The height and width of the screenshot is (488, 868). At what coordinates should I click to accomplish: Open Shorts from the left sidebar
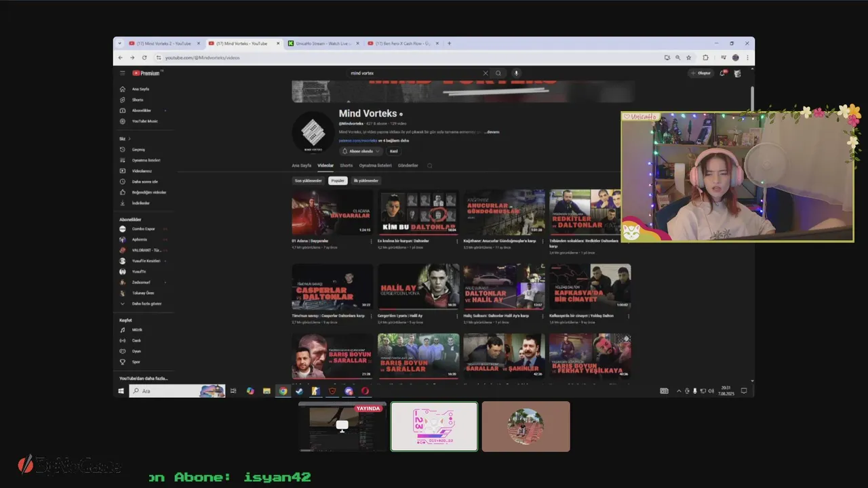point(138,100)
